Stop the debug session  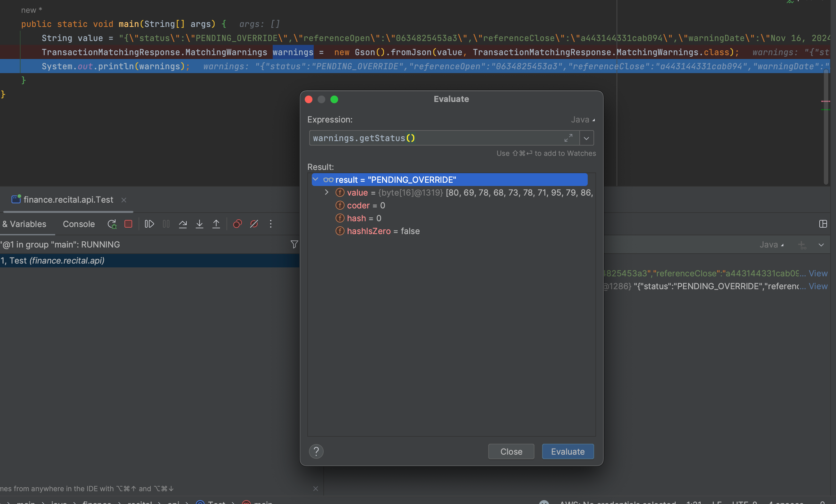(128, 224)
